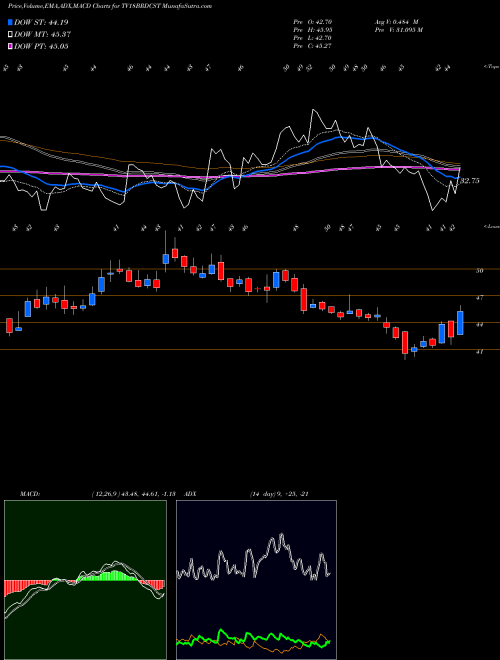Click the Pre O: 42.70 value

[313, 22]
